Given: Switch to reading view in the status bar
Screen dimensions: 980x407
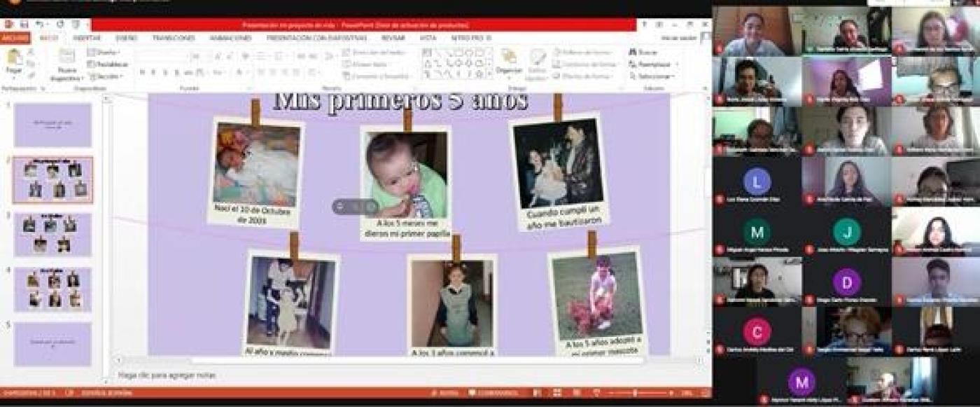Looking at the screenshot, I should point(576,393).
